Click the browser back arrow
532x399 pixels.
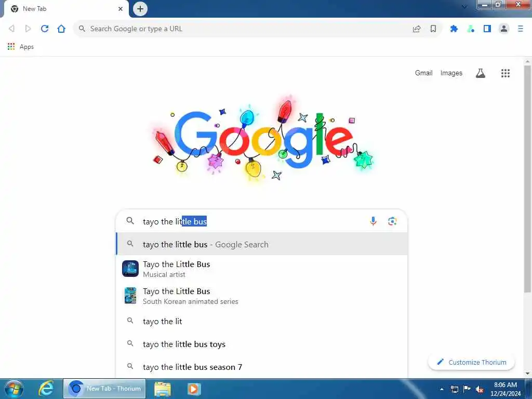(x=11, y=29)
